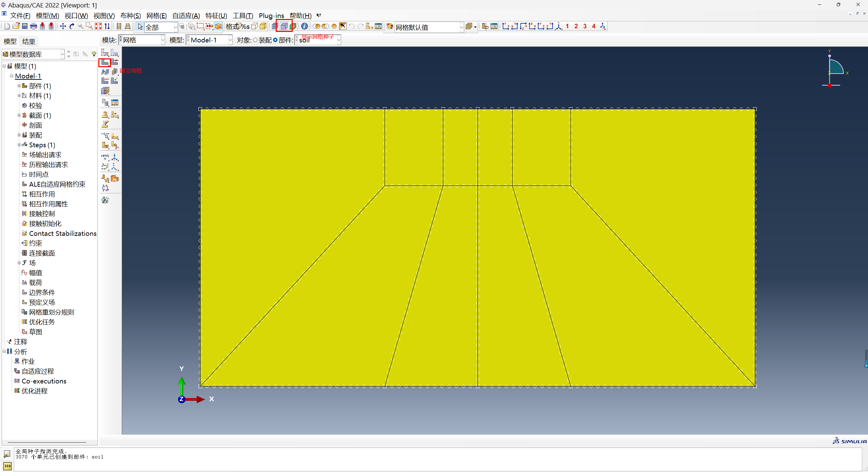
Task: Select the Pan View tool
Action: [x=63, y=26]
